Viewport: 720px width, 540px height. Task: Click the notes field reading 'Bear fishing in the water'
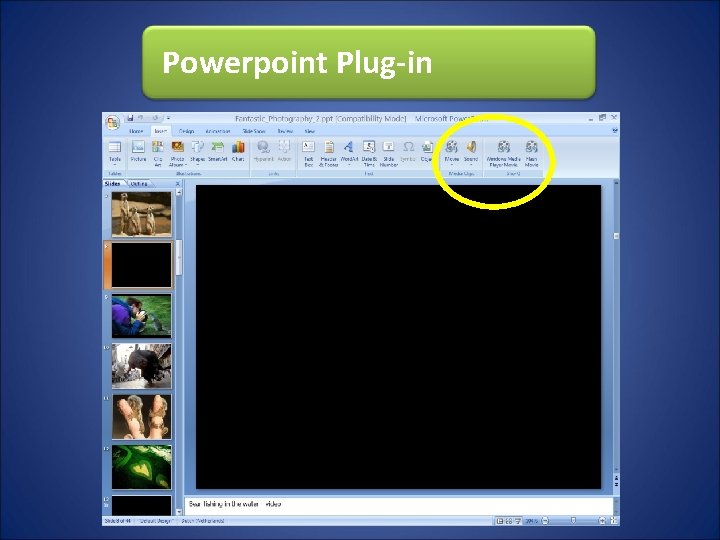[x=399, y=504]
